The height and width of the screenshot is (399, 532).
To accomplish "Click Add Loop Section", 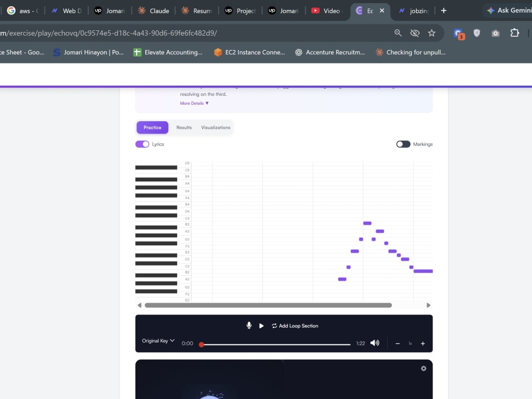I will click(x=295, y=326).
